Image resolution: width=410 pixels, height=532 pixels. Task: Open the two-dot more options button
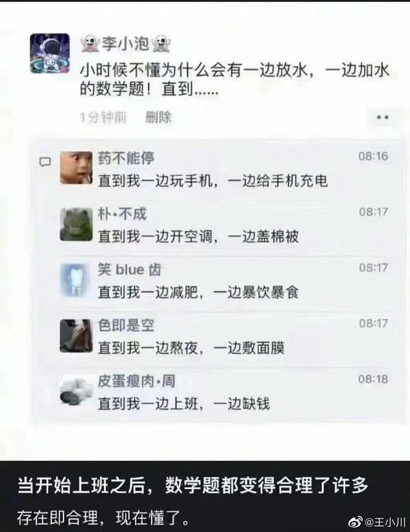(383, 118)
